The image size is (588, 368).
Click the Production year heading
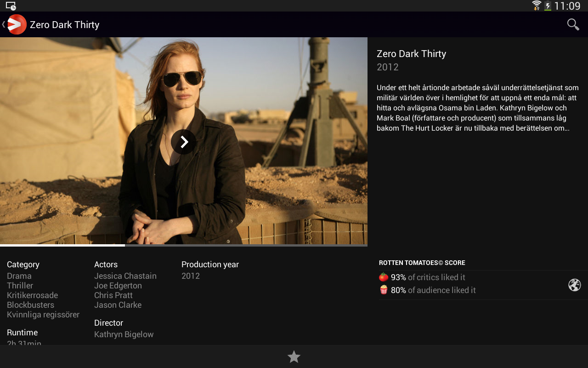[210, 264]
